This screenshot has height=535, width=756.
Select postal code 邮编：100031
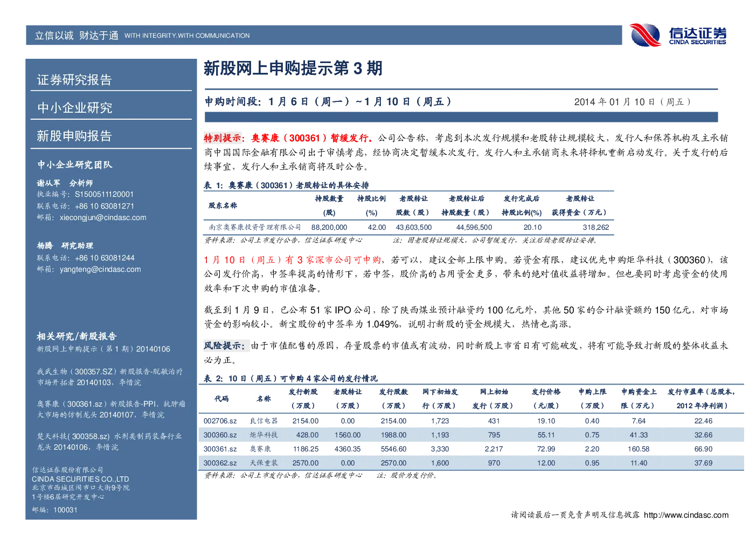click(54, 510)
